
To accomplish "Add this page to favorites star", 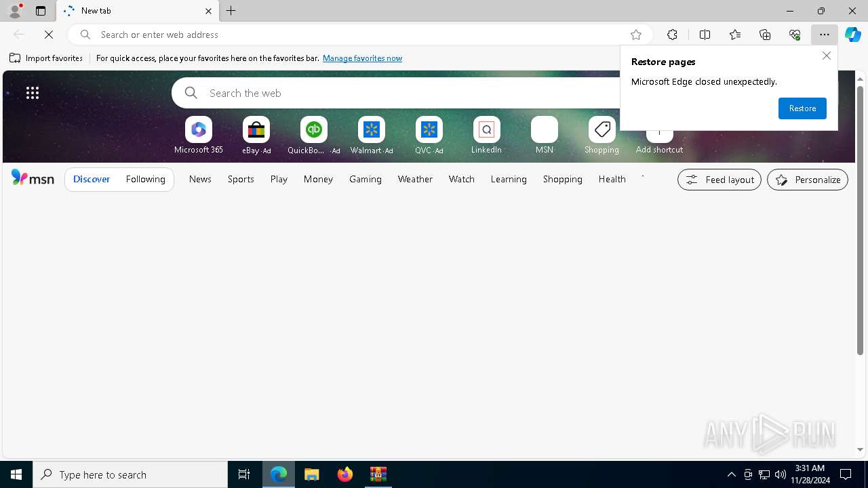I will coord(636,35).
